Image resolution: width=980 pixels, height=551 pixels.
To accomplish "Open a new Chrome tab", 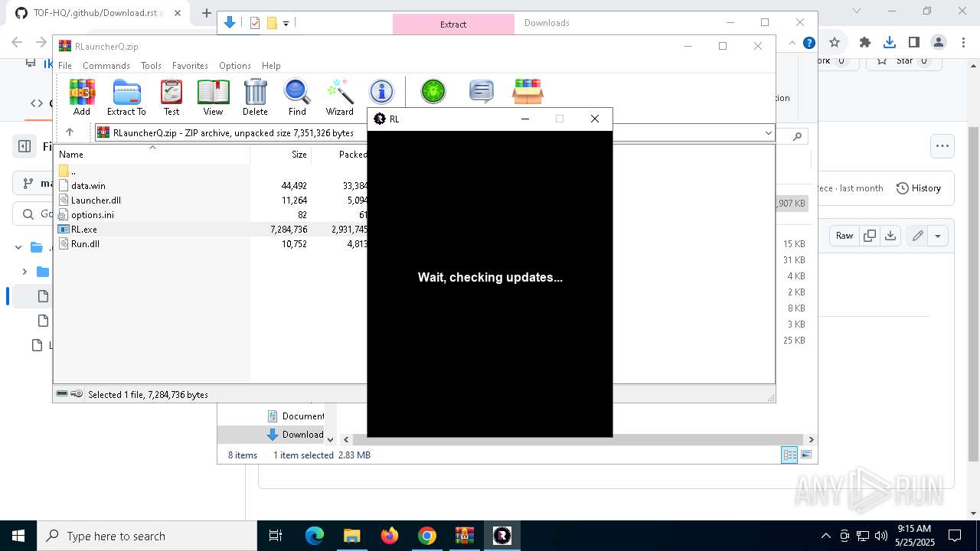I will pos(206,12).
